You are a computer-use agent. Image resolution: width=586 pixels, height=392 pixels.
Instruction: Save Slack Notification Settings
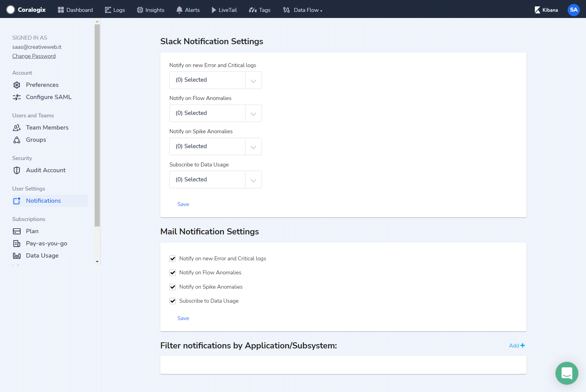pos(183,204)
